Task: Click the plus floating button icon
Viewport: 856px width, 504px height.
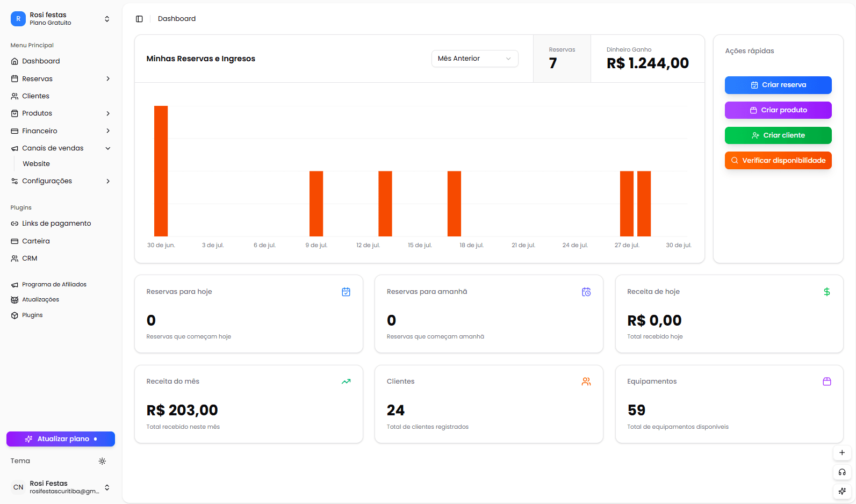Action: (x=841, y=453)
